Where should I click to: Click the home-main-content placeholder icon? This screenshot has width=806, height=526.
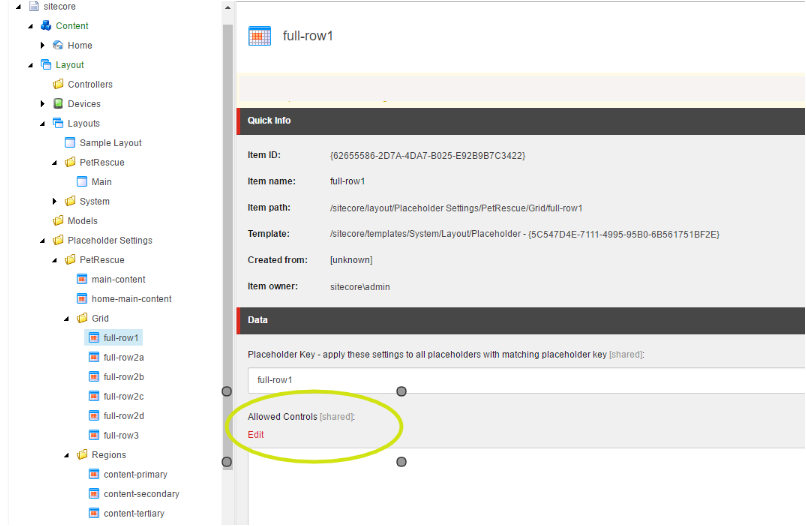click(82, 299)
